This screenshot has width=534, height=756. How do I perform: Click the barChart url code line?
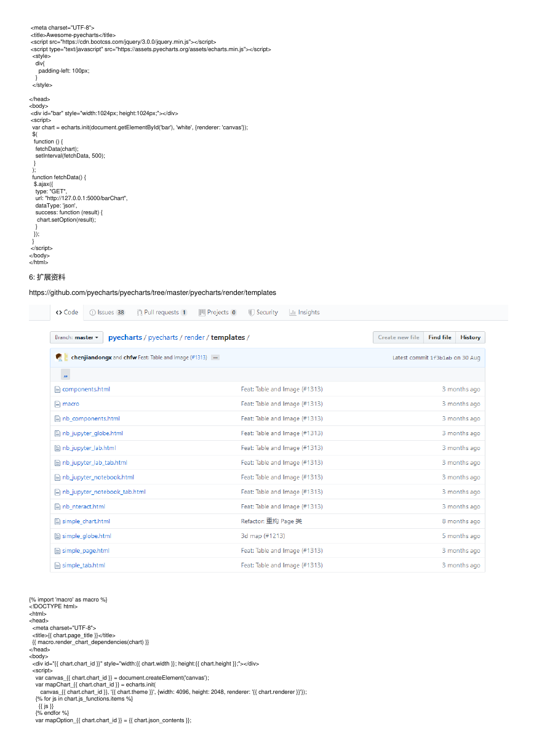click(81, 198)
